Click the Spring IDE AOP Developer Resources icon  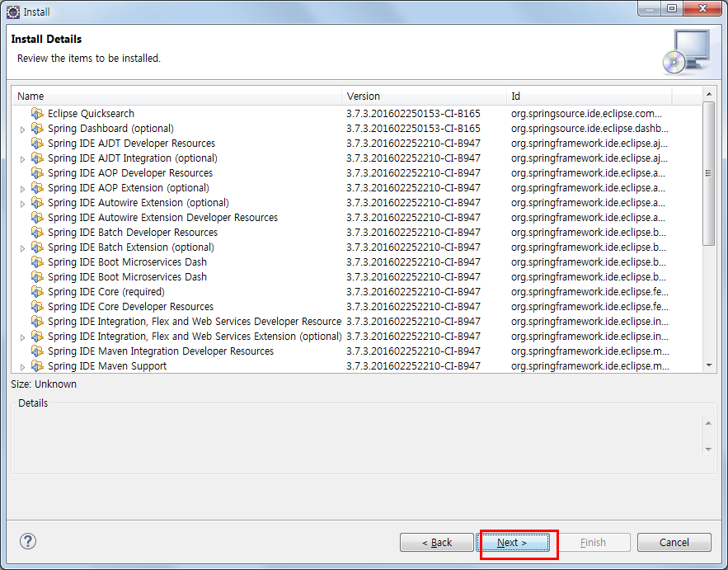[37, 172]
